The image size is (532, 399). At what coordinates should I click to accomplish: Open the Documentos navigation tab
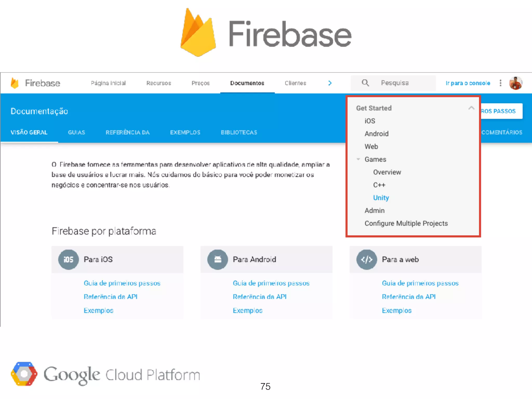[x=247, y=83]
